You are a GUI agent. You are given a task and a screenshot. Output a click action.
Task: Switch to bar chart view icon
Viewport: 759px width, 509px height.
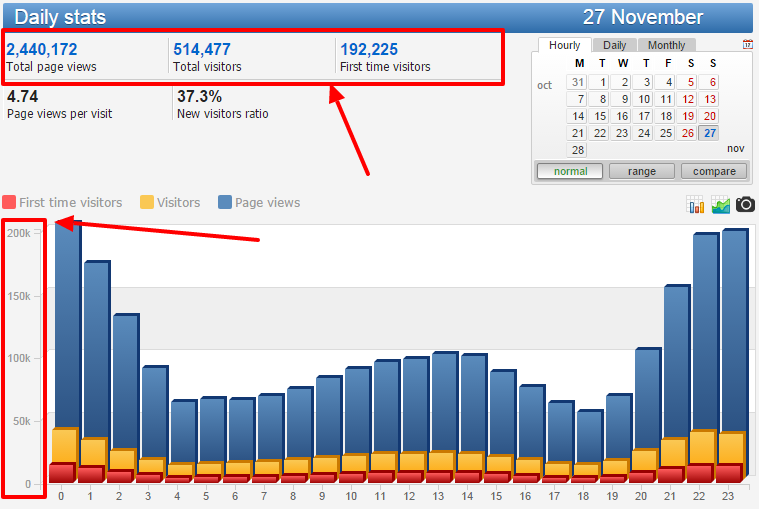pos(696,205)
